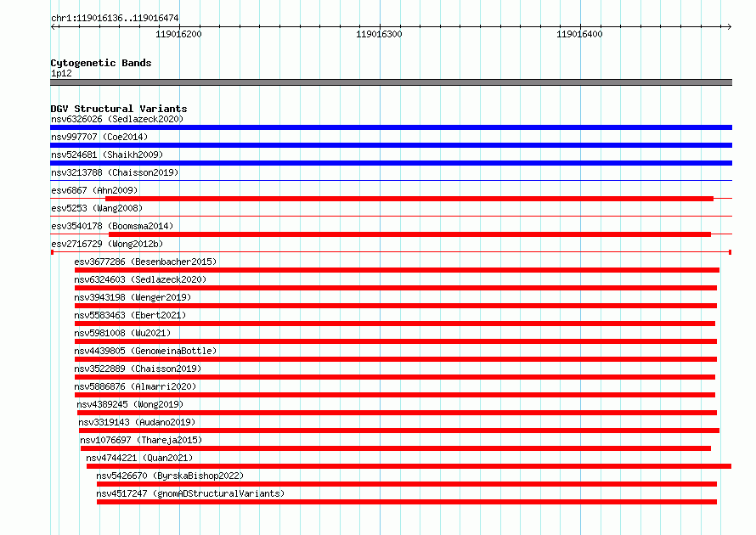Image resolution: width=756 pixels, height=535 pixels.
Task: Open variant nsv3213788 (Chaisson2019) label
Action: tap(115, 172)
